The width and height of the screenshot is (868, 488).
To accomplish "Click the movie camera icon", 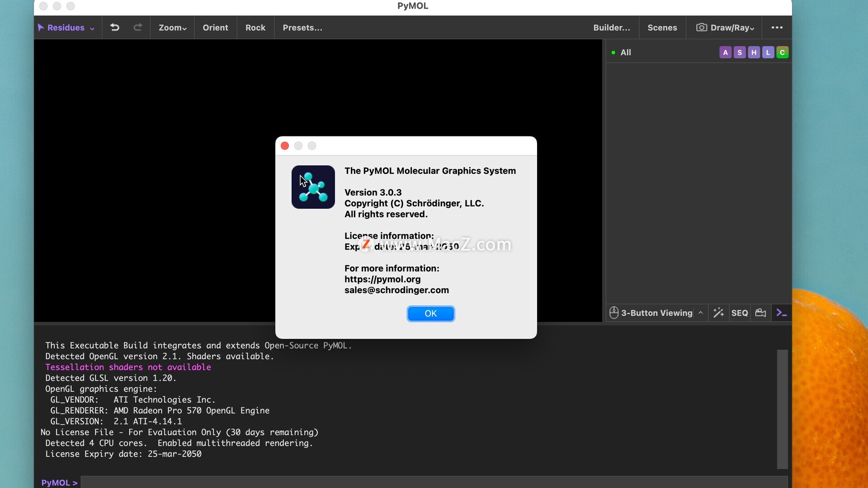I will pyautogui.click(x=761, y=313).
